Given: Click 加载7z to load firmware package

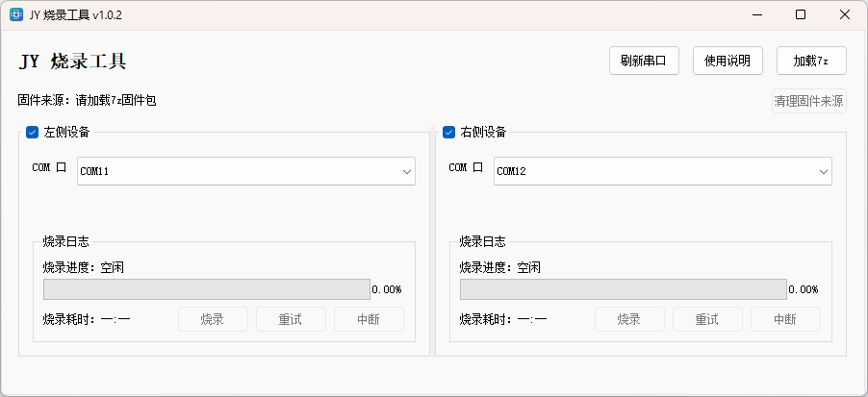Looking at the screenshot, I should point(811,61).
